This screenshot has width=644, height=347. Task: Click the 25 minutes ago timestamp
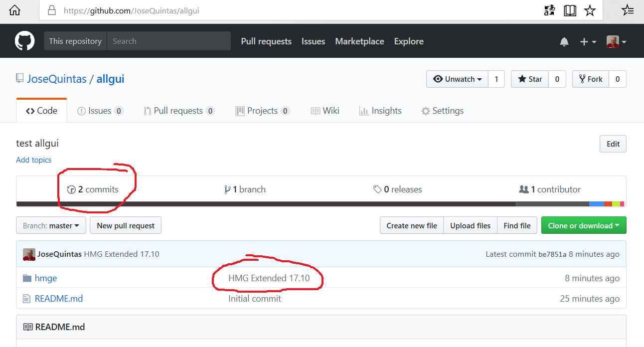[590, 299]
